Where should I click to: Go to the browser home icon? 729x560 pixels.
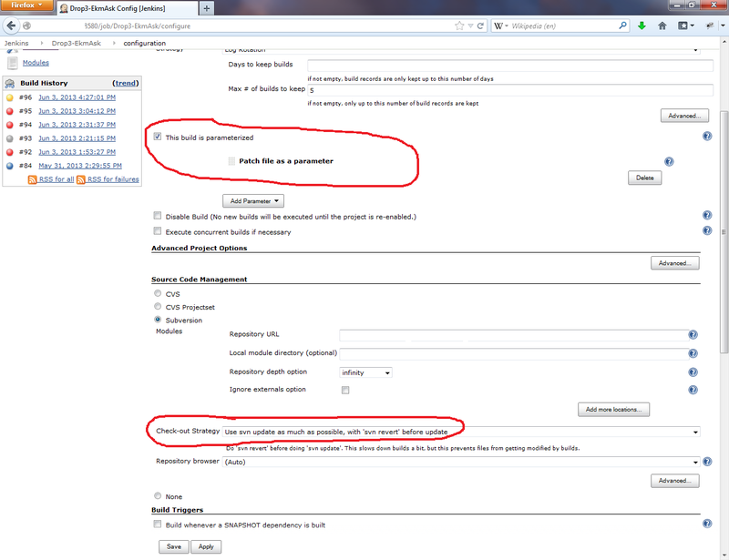tap(662, 26)
